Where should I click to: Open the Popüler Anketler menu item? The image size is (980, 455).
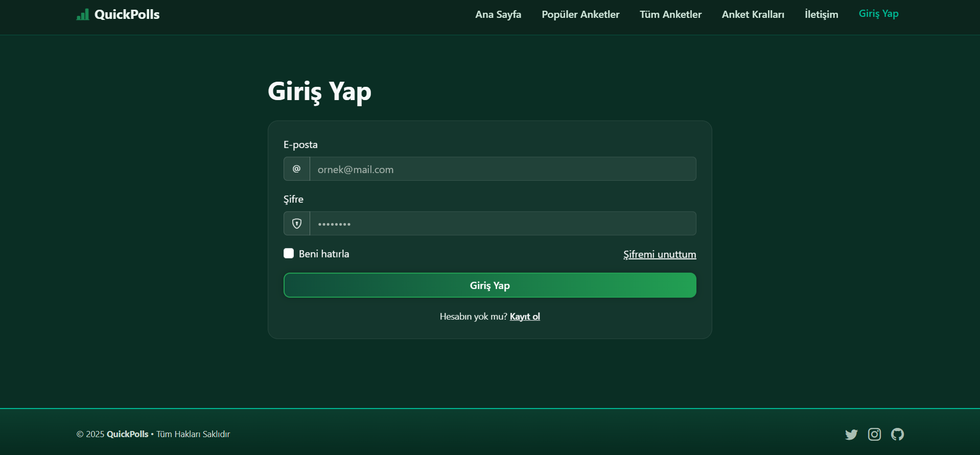tap(580, 14)
